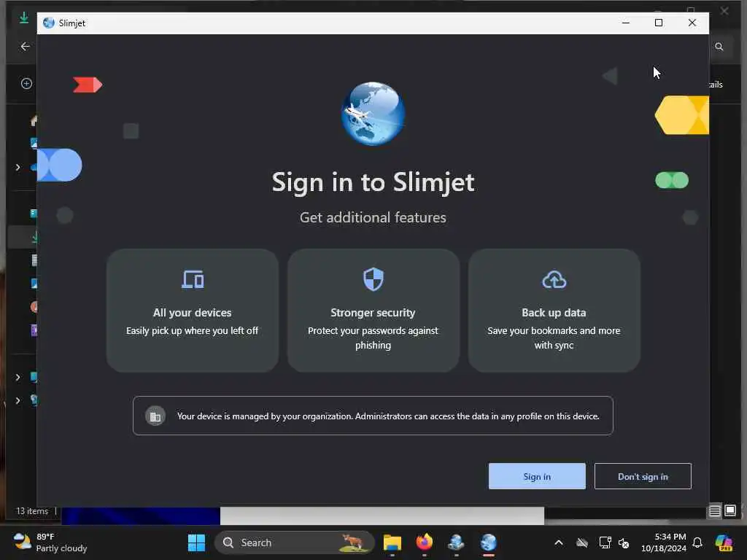Click the device managed by organization notice
747x560 pixels.
[x=373, y=416]
